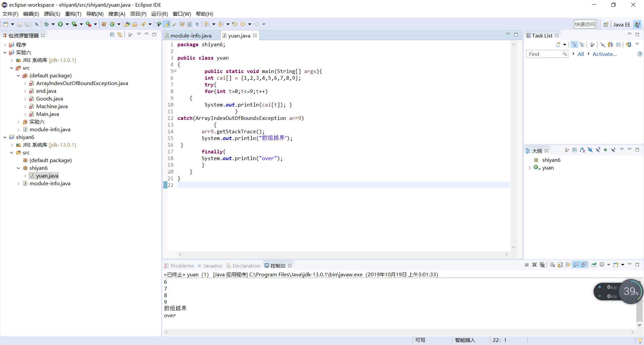Toggle alphabetical Sort in Outline view
This screenshot has width=644, height=345.
[x=582, y=150]
